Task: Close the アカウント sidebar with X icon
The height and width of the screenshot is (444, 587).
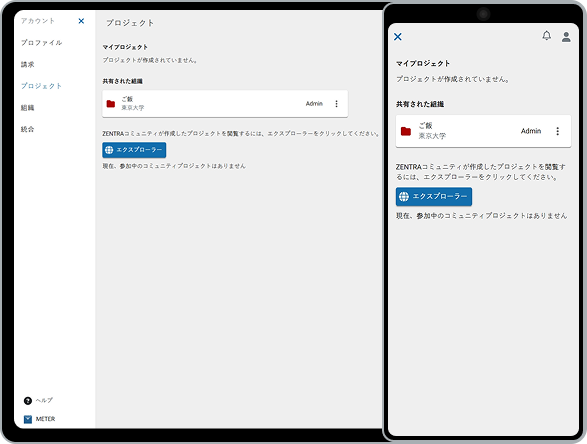Action: pos(81,21)
